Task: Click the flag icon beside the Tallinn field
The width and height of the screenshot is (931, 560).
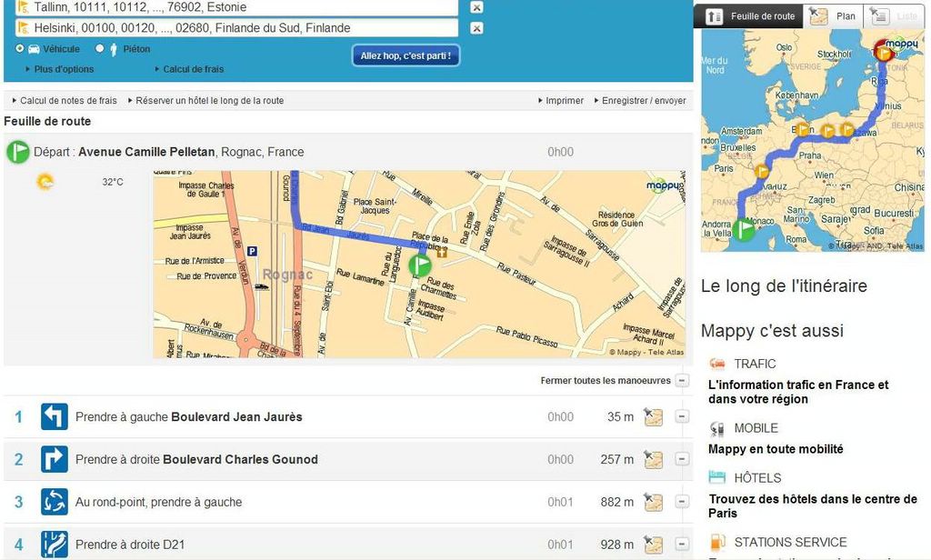Action: [23, 7]
